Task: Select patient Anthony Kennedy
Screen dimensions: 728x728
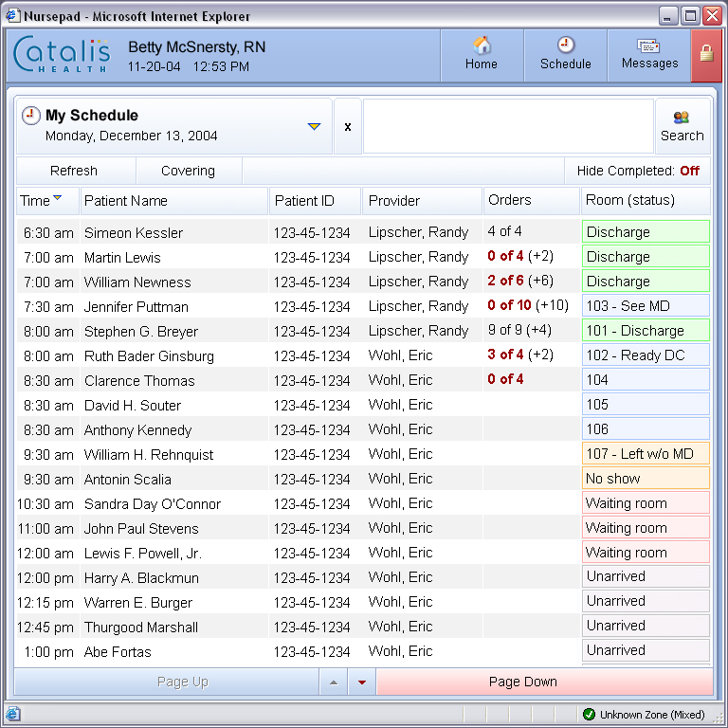Action: (x=137, y=429)
